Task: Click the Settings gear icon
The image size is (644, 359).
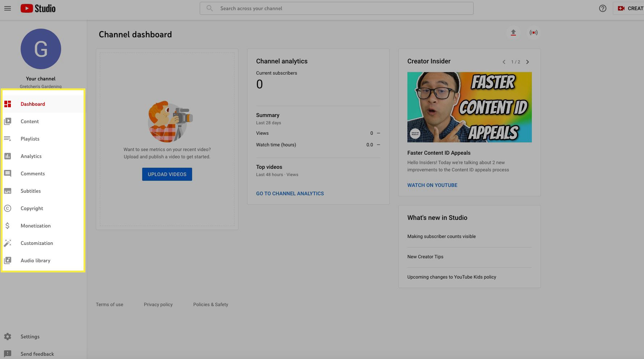Action: click(x=8, y=337)
